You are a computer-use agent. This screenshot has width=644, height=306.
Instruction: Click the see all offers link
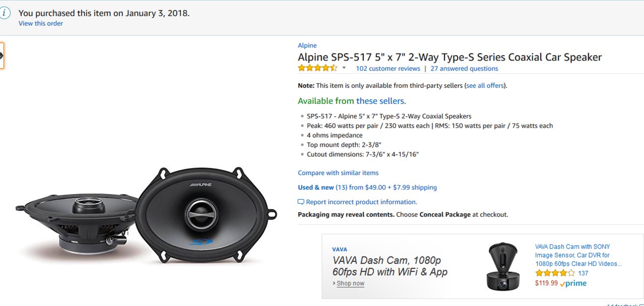point(485,86)
